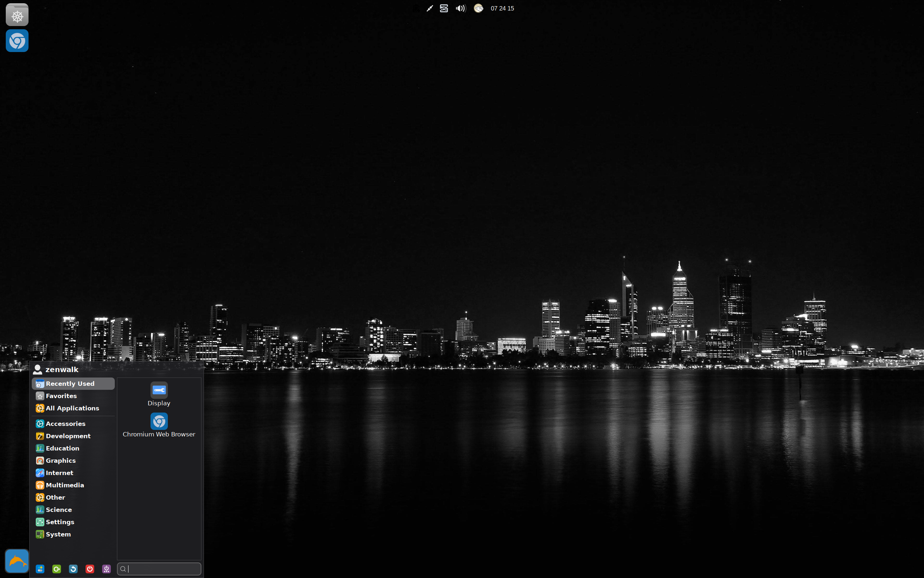
Task: Click the purple session options power icon
Action: pos(106,569)
